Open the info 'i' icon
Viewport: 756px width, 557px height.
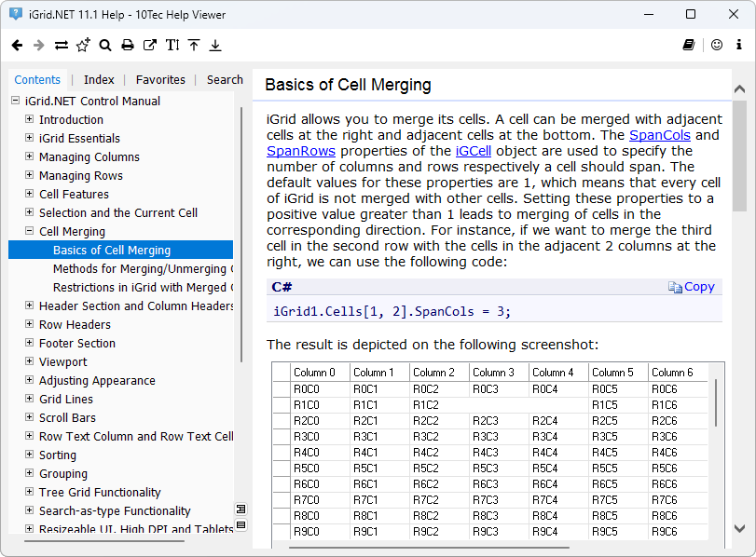click(738, 45)
